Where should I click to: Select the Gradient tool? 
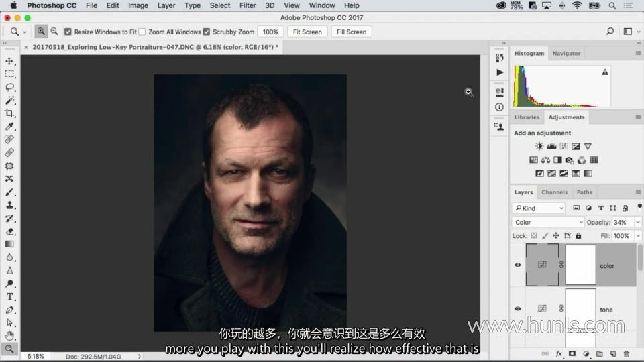[9, 244]
